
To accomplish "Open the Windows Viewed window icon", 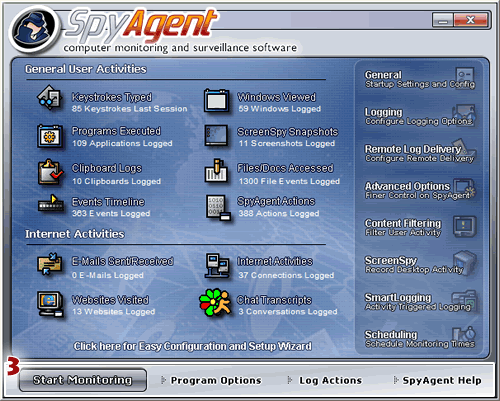I will [217, 101].
